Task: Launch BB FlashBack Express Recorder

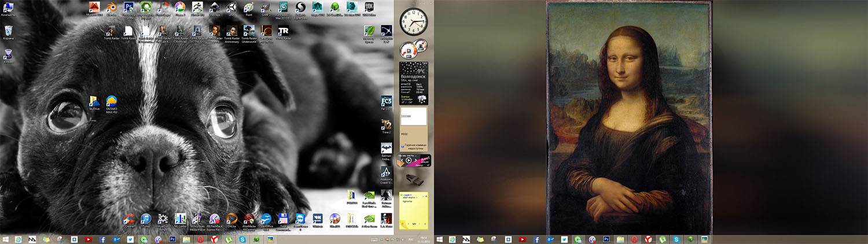Action: click(x=214, y=221)
